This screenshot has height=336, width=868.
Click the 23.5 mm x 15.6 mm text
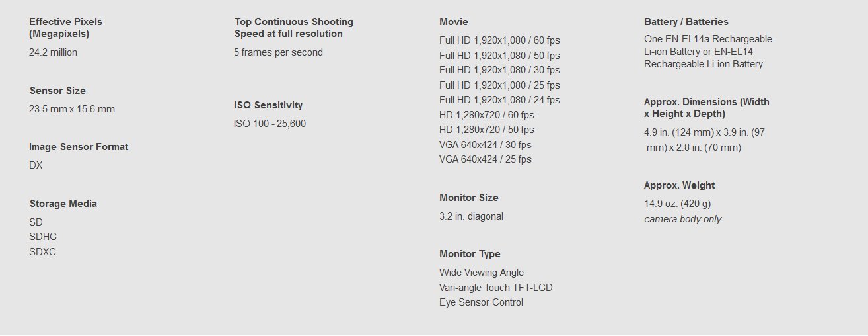72,108
